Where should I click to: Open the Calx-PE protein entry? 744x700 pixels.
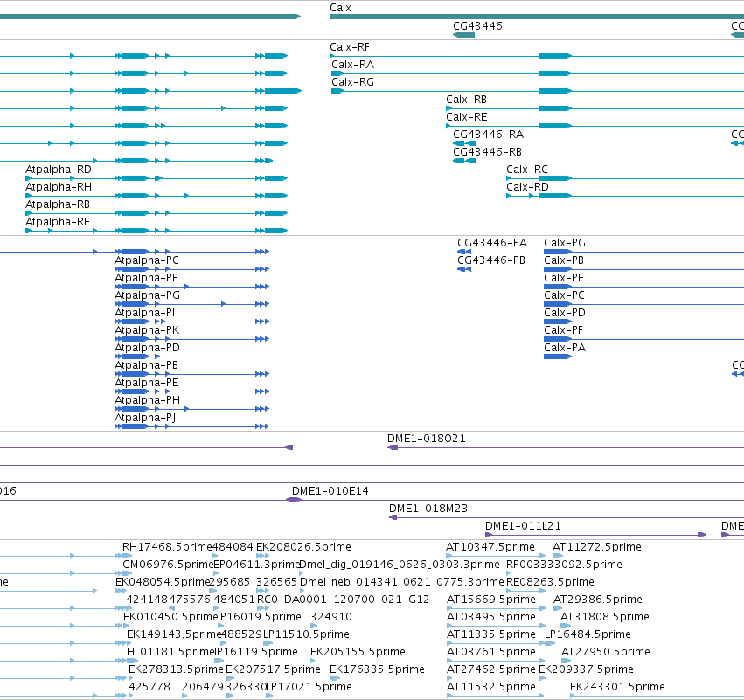(x=564, y=278)
